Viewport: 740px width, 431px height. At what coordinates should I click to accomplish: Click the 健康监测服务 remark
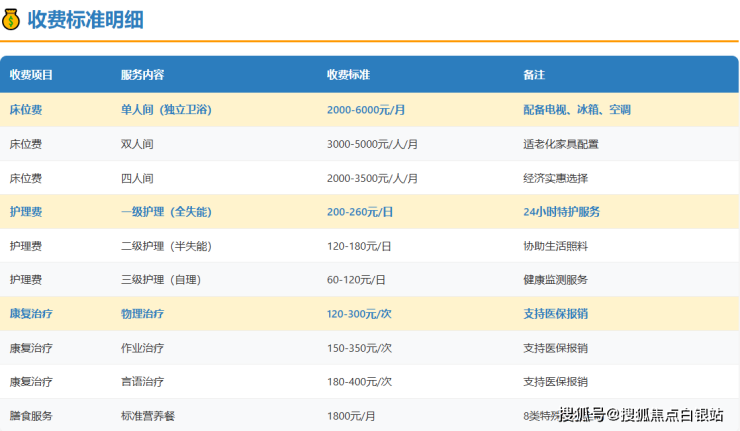(x=555, y=280)
